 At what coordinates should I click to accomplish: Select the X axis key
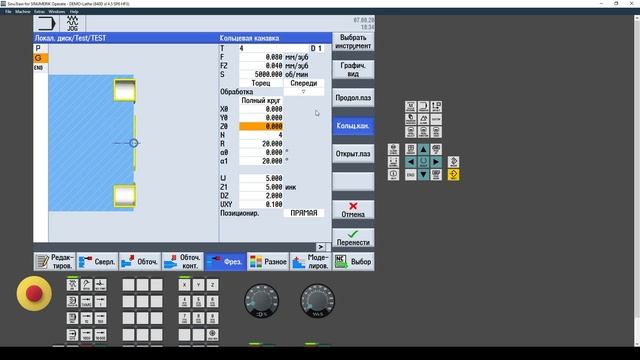[x=184, y=284]
